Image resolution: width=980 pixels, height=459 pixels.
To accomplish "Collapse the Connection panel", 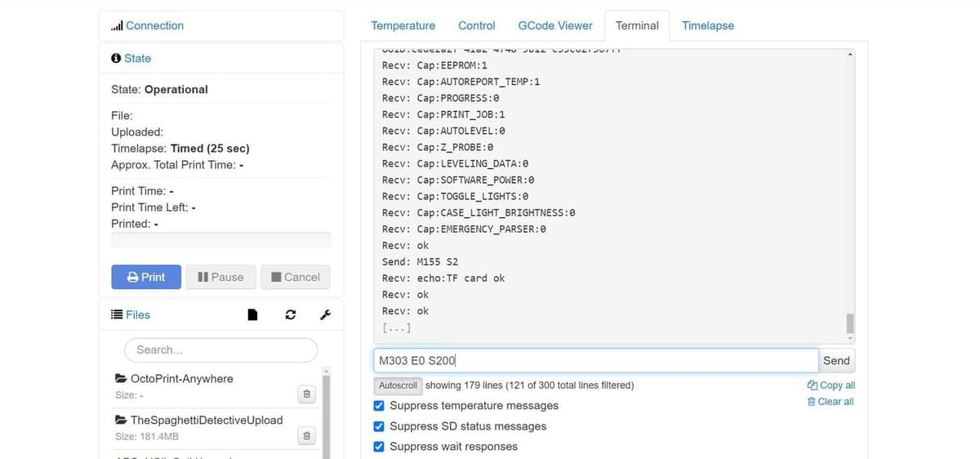I will tap(154, 25).
